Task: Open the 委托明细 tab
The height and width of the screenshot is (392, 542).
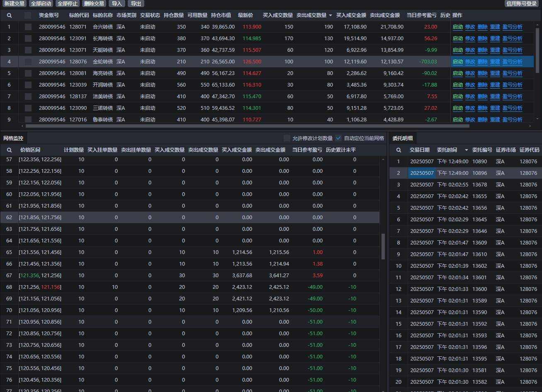Action: click(x=402, y=138)
